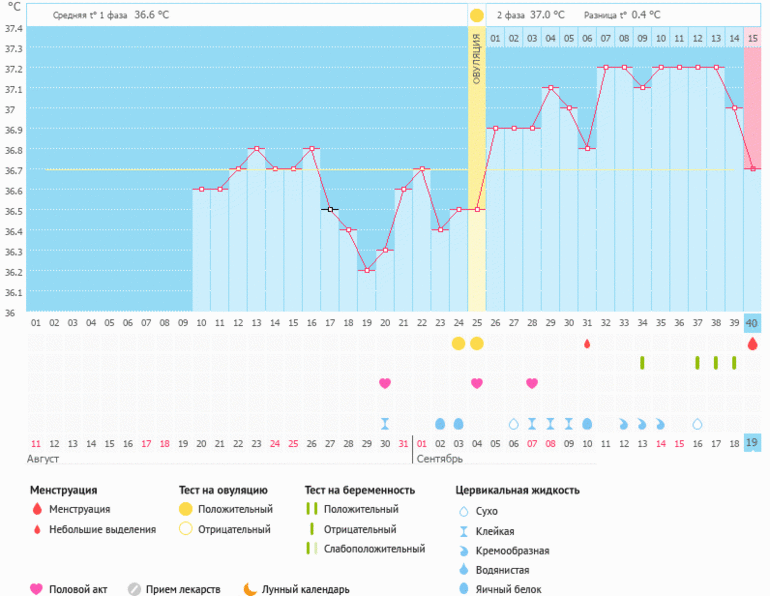Click the small spotting drop on cycle day 31
Image resolution: width=770 pixels, height=596 pixels.
point(587,344)
